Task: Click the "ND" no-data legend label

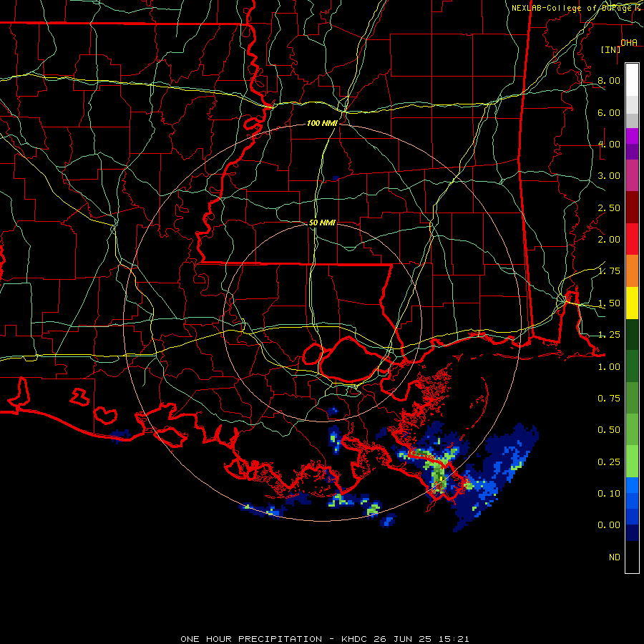Action: (x=615, y=557)
